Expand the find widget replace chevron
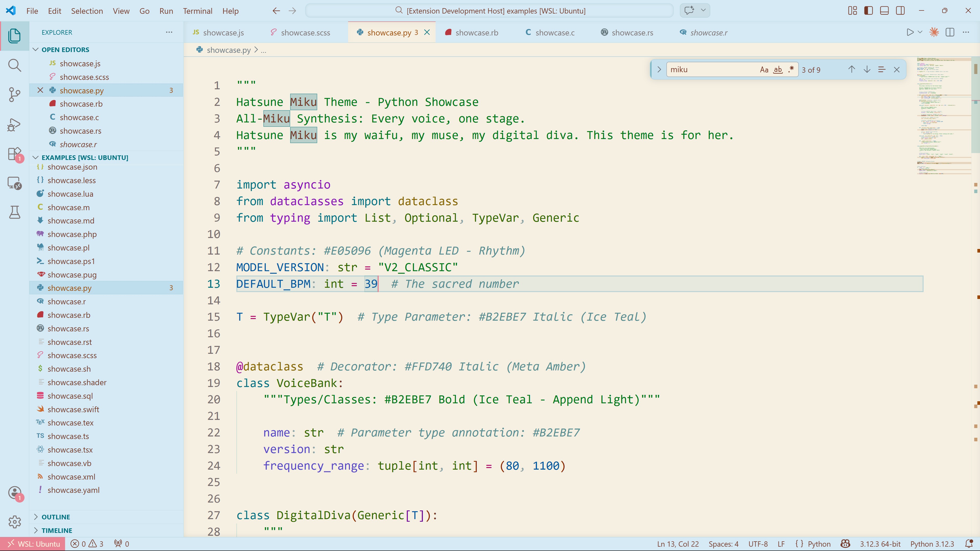The width and height of the screenshot is (980, 551). coord(659,70)
